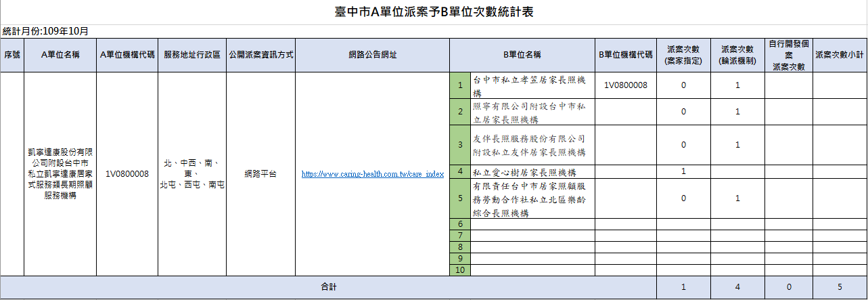Select 合計 total 1 under 案家指定
Image resolution: width=868 pixels, height=300 pixels.
tap(683, 287)
